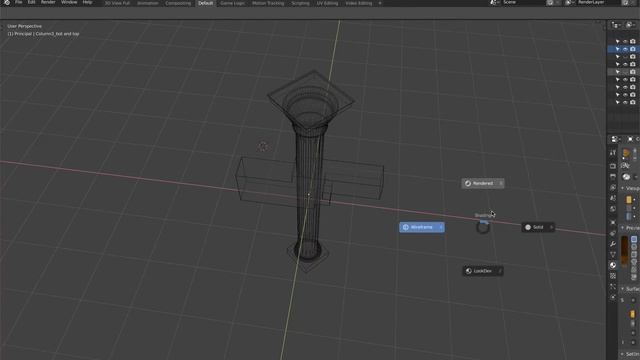This screenshot has width=640, height=360.
Task: Click the material sphere icon in properties header
Action: point(626,177)
